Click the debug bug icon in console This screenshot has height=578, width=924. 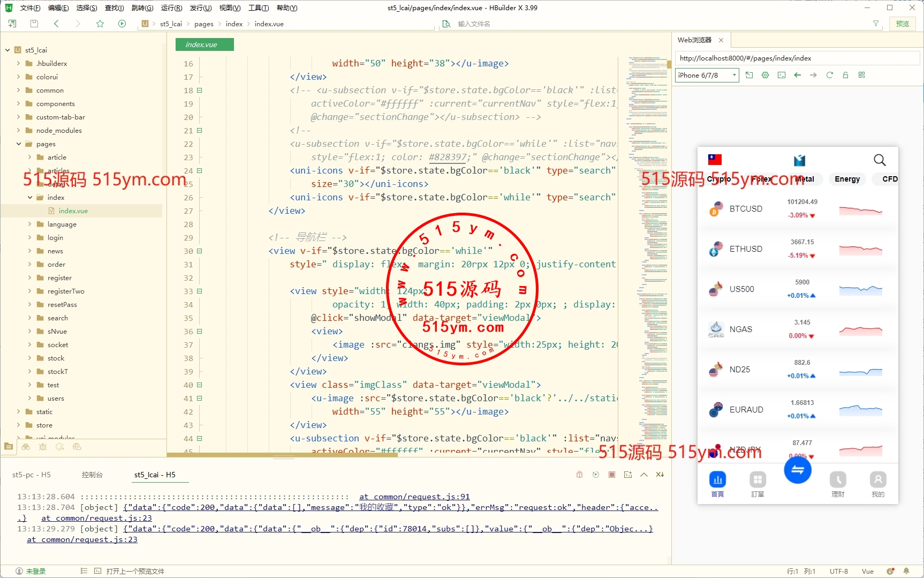click(579, 475)
